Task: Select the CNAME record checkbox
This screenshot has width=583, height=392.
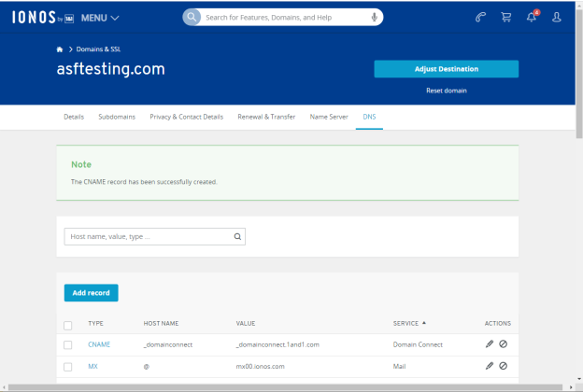Action: (67, 344)
